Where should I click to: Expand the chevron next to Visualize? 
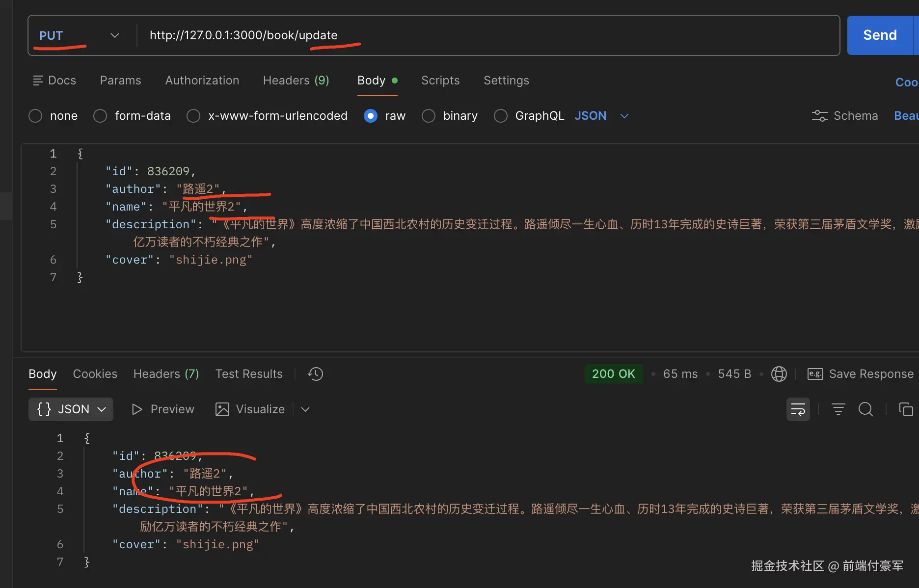[x=305, y=409]
